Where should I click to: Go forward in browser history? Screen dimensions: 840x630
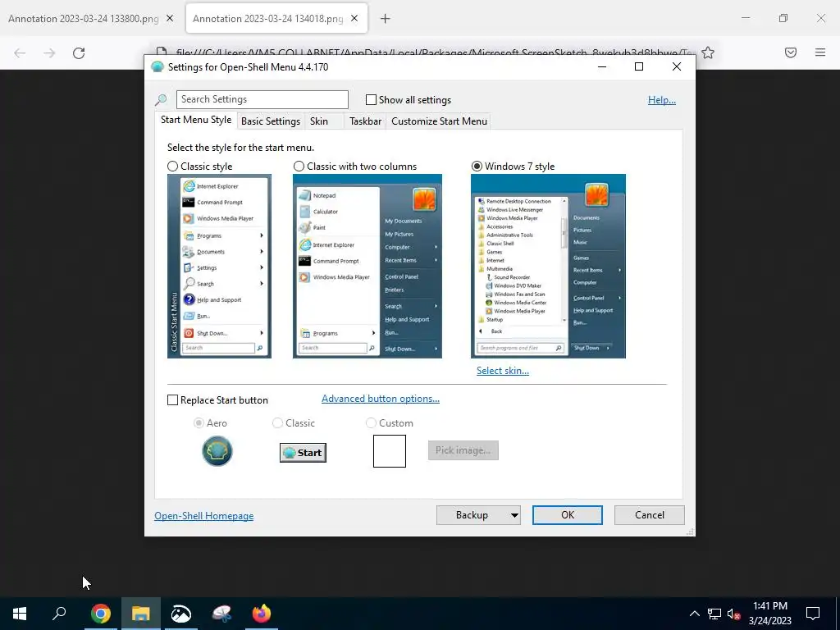coord(49,52)
